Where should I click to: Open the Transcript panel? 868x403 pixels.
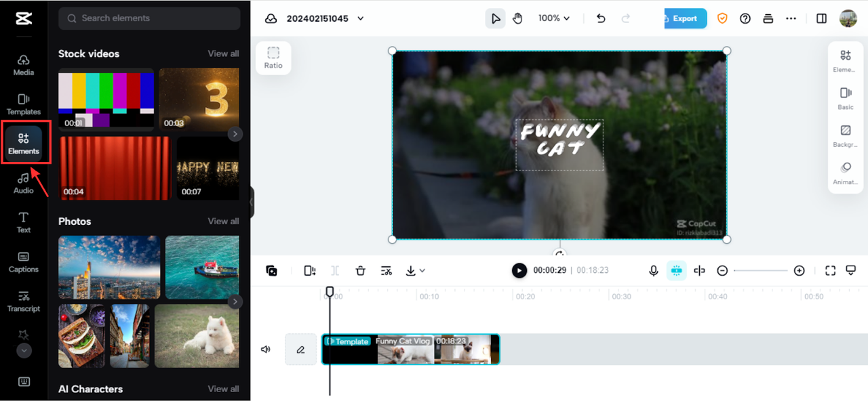24,301
